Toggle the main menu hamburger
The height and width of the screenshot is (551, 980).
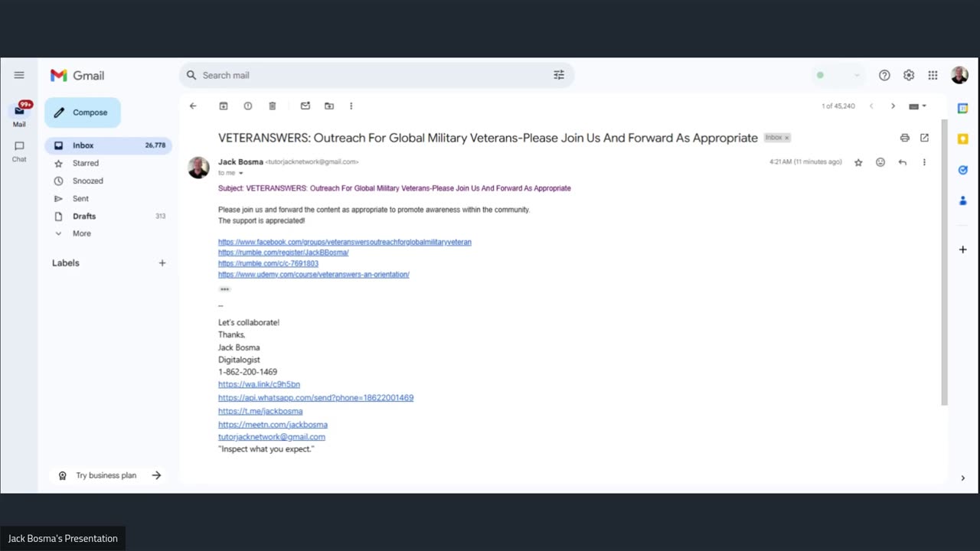click(x=19, y=75)
